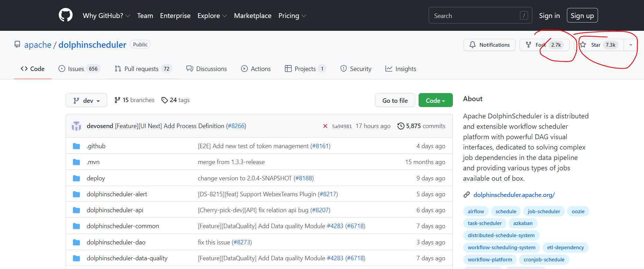Screen dimensions: 644x269
Task: Expand the Explore navigation menu
Action: [x=212, y=16]
